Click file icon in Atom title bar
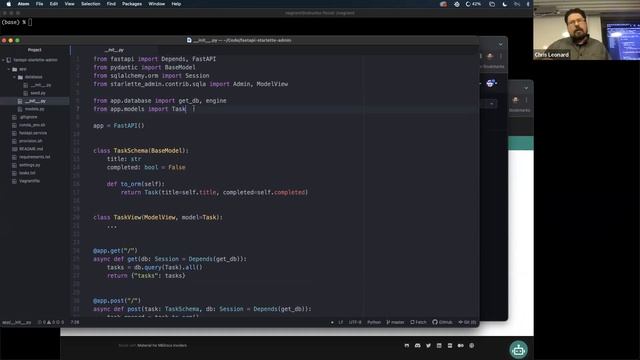The image size is (640, 360). coord(189,40)
